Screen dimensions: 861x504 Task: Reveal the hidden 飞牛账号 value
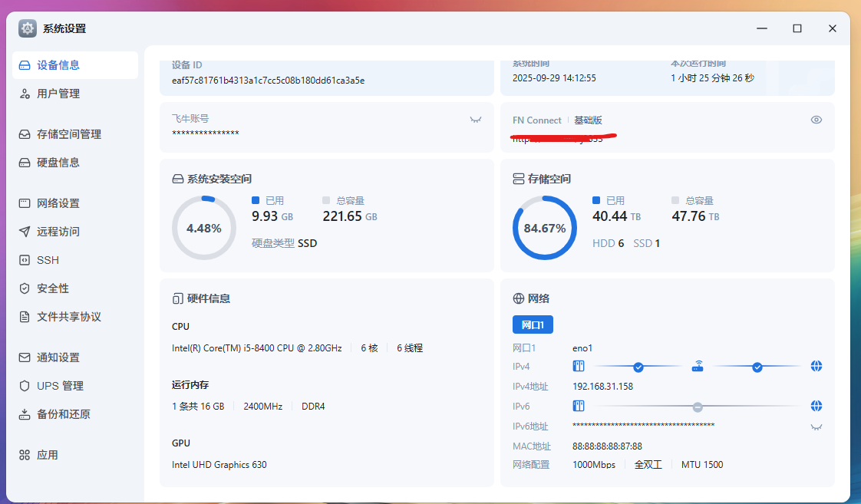[476, 120]
